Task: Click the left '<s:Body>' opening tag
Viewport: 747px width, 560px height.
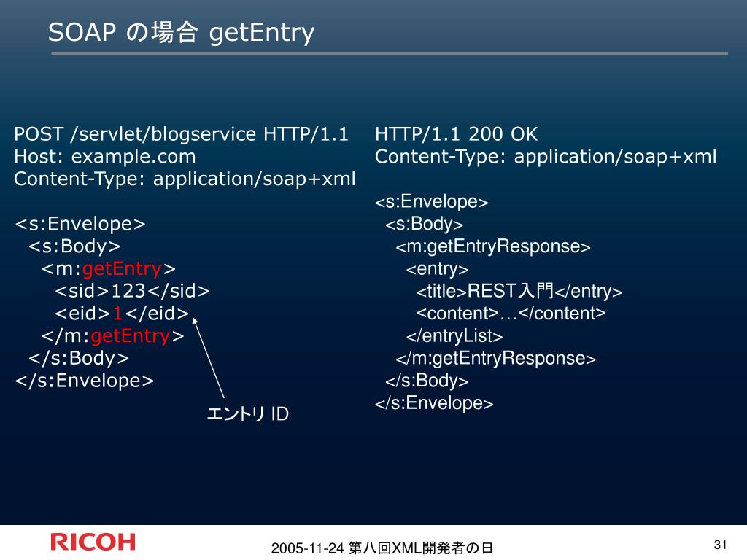Action: [74, 246]
